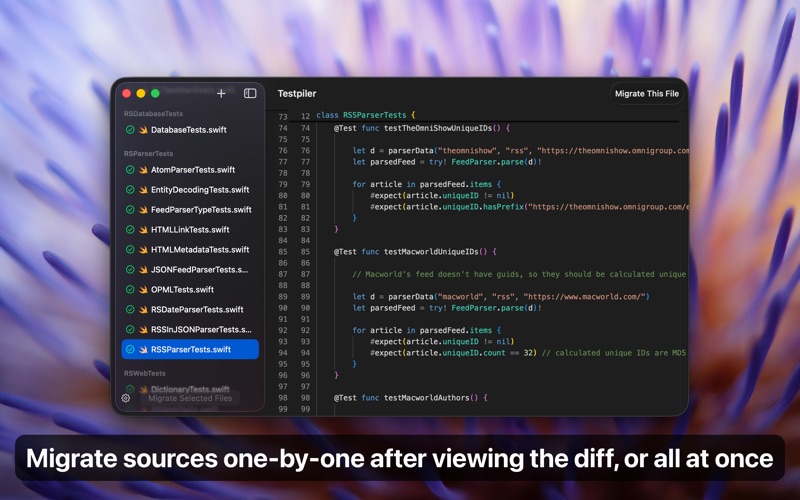Toggle checkmark next to HTMLLinkTests.swift

coord(130,229)
